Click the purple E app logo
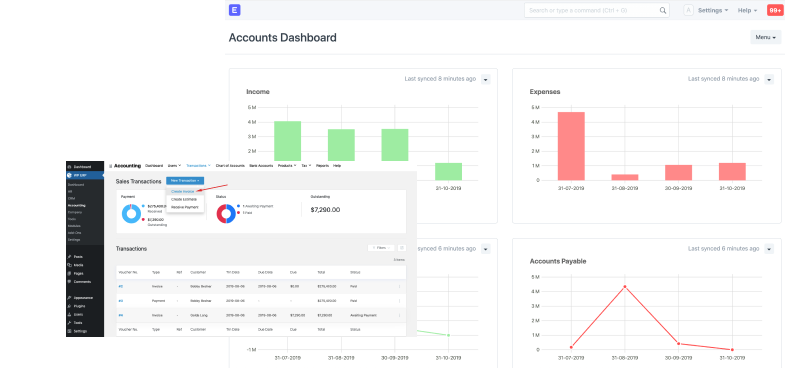Viewport: 785px width, 368px height. click(234, 10)
